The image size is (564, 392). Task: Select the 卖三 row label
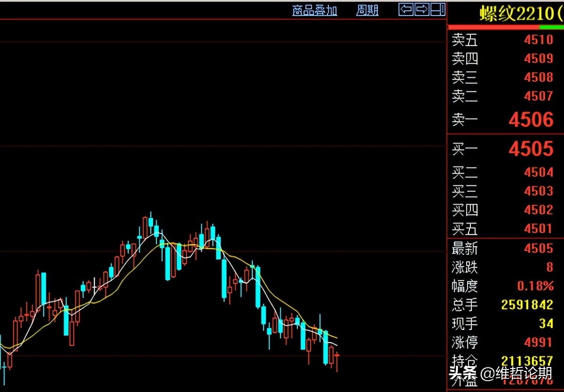click(x=464, y=78)
